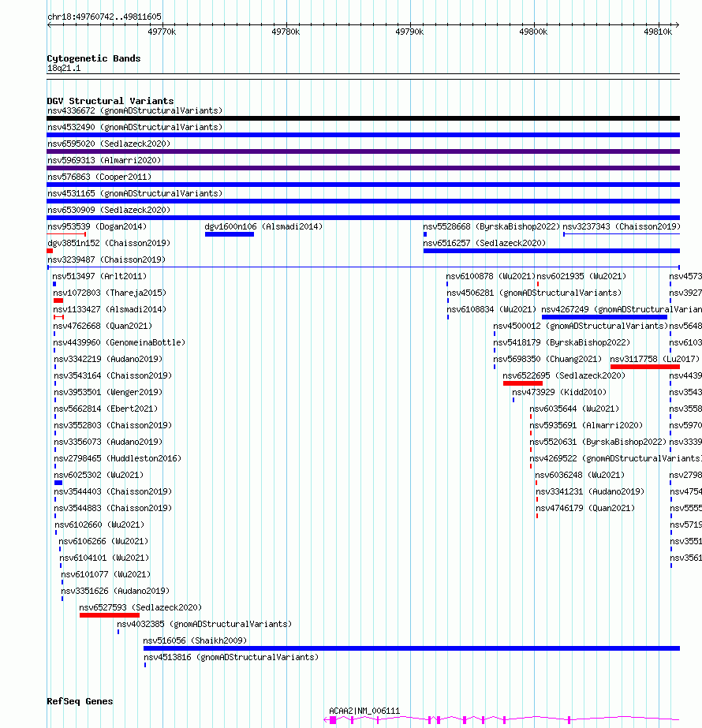Screen dimensions: 702x728
Task: Click nsv6035644 (Wu2021) label
Action: (x=574, y=409)
